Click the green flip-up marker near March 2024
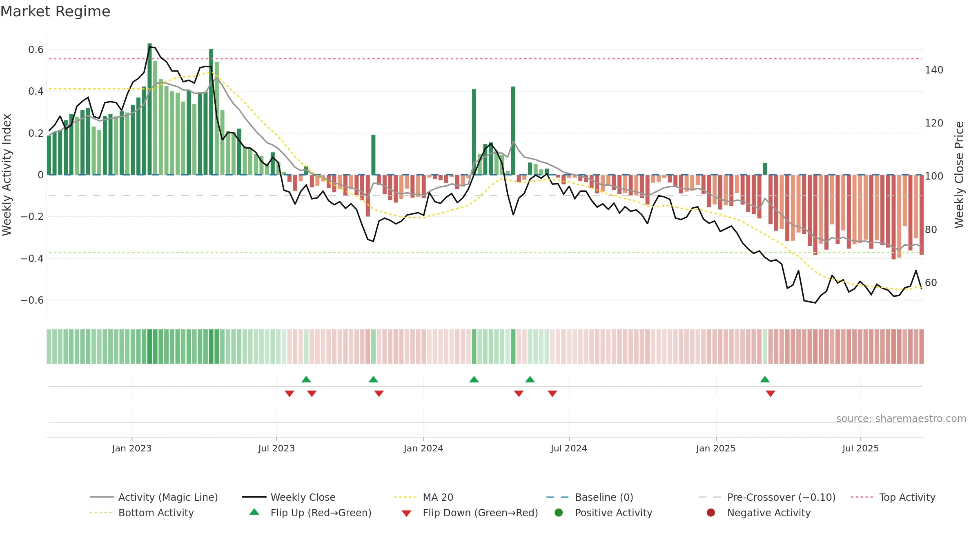 [474, 379]
